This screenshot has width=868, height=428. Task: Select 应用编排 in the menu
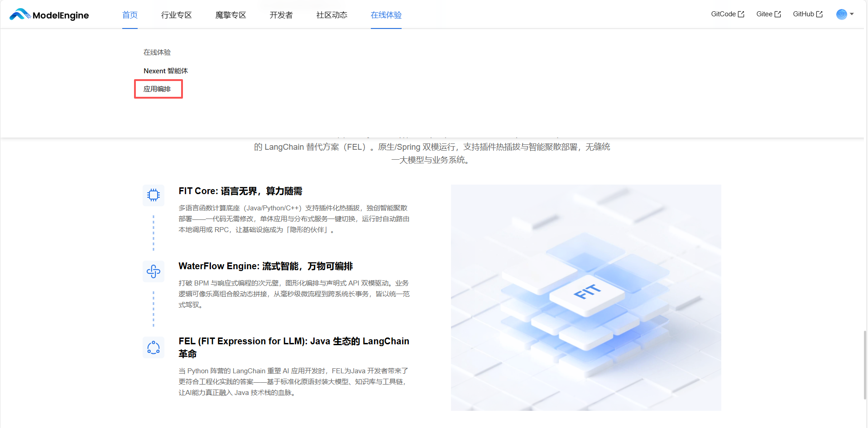(x=158, y=89)
